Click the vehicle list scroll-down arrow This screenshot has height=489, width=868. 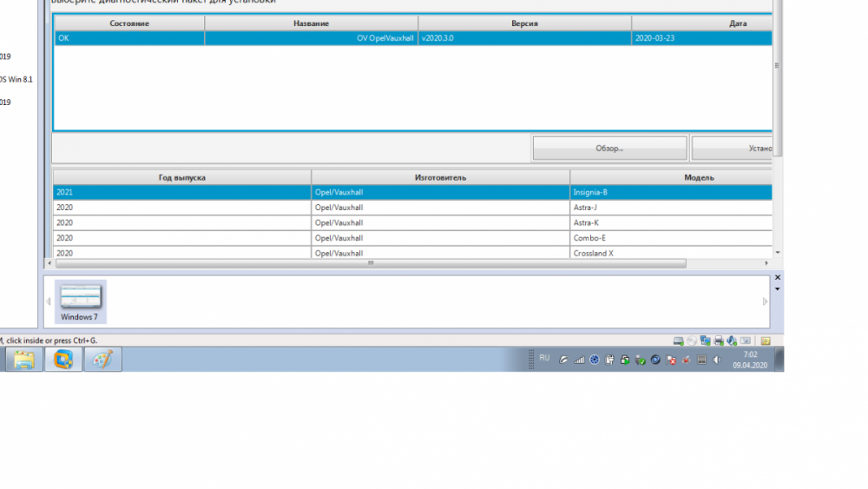tap(778, 253)
